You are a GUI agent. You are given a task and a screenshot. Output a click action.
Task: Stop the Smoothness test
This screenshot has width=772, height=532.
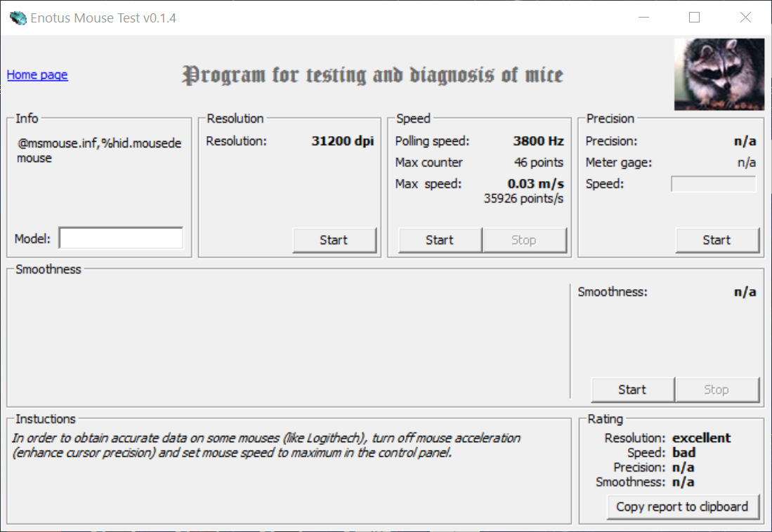point(717,390)
